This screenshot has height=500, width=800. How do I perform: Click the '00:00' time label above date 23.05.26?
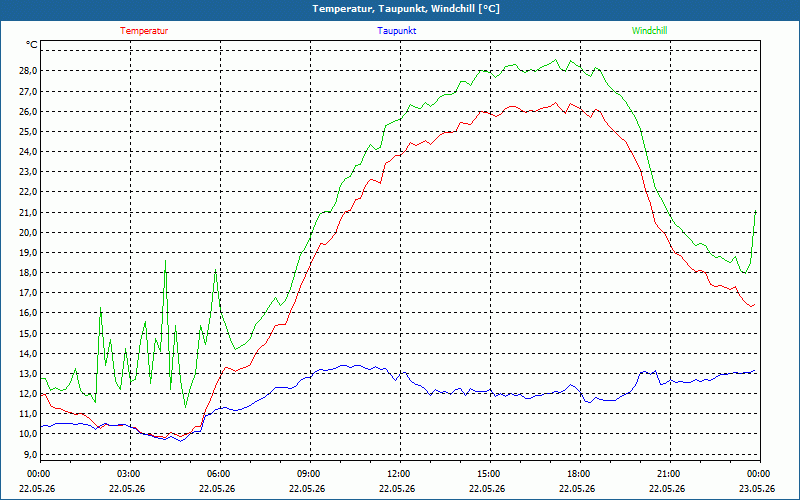[759, 474]
